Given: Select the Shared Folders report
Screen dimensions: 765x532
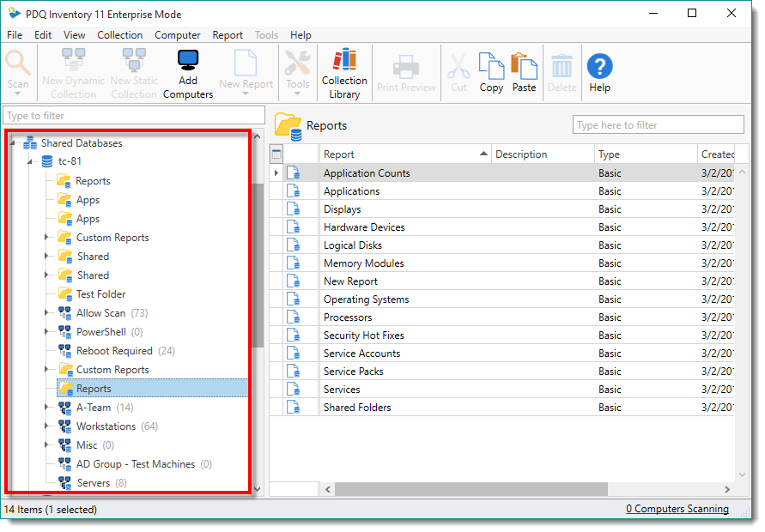Looking at the screenshot, I should pyautogui.click(x=357, y=408).
